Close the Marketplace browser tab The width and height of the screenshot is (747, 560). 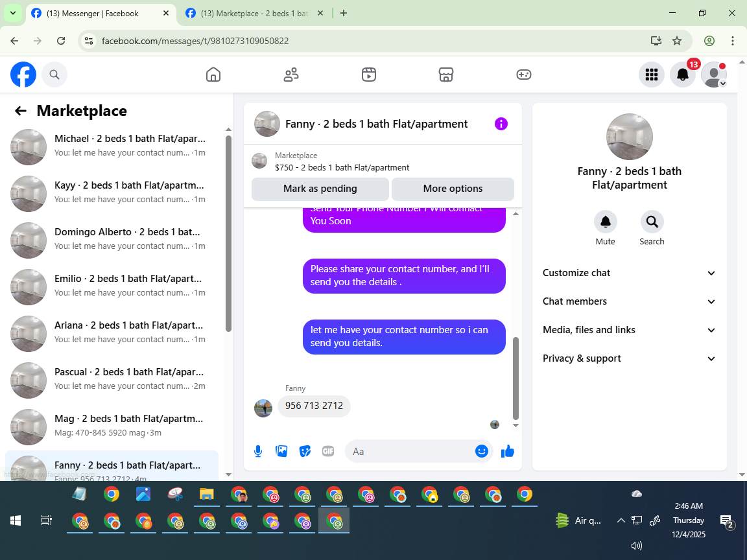[x=320, y=14]
